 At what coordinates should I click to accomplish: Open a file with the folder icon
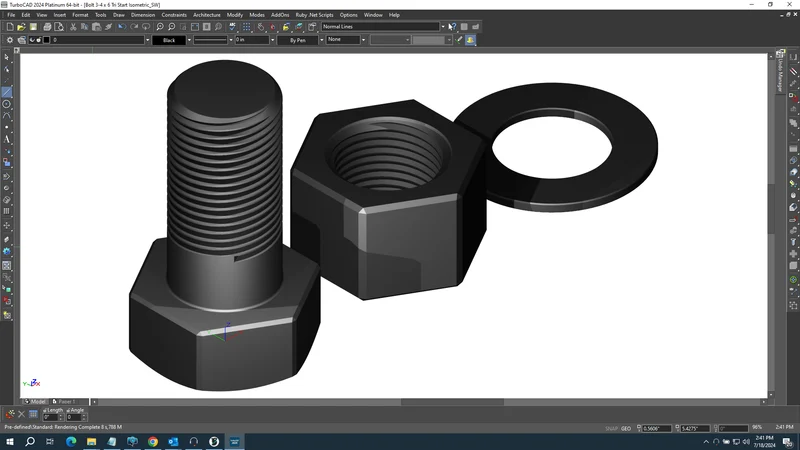[x=21, y=27]
